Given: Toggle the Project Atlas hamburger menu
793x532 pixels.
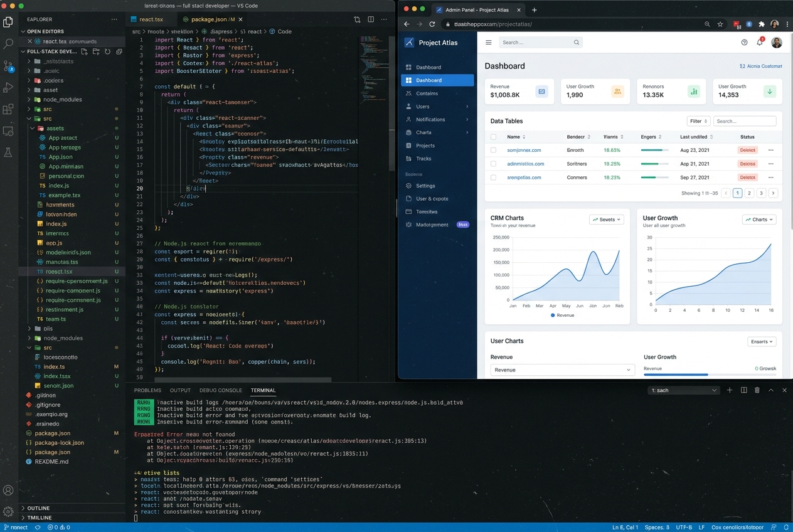Looking at the screenshot, I should coord(489,43).
